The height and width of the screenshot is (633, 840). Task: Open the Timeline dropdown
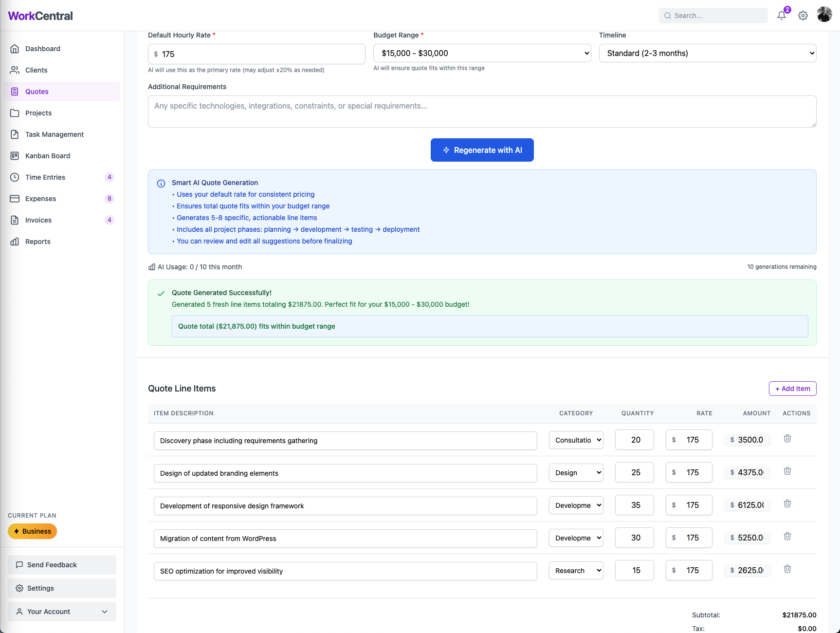[708, 53]
